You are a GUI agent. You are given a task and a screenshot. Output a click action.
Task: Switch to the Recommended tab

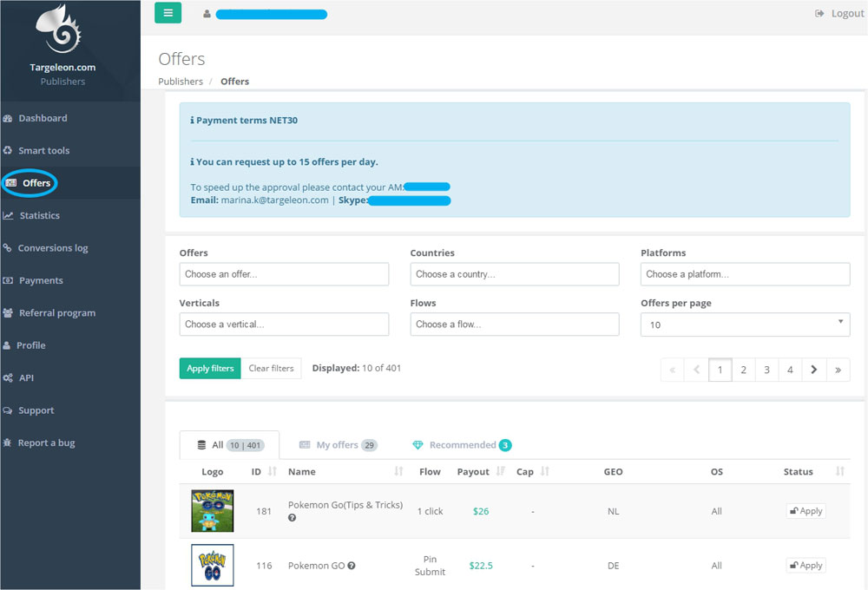(462, 445)
